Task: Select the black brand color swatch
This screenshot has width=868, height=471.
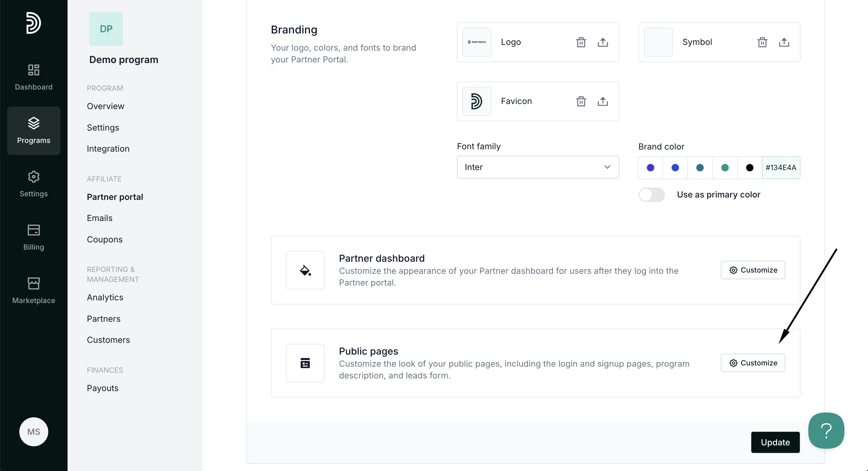Action: [x=750, y=167]
